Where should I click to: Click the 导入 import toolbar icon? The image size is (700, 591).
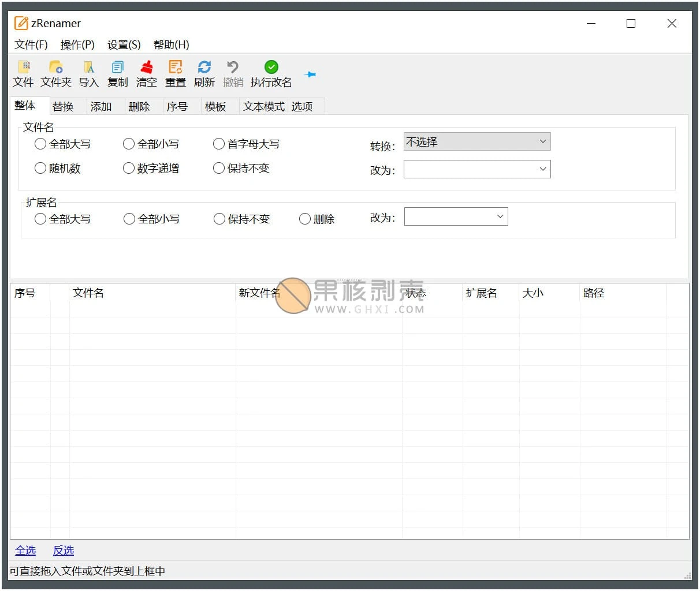click(x=88, y=67)
